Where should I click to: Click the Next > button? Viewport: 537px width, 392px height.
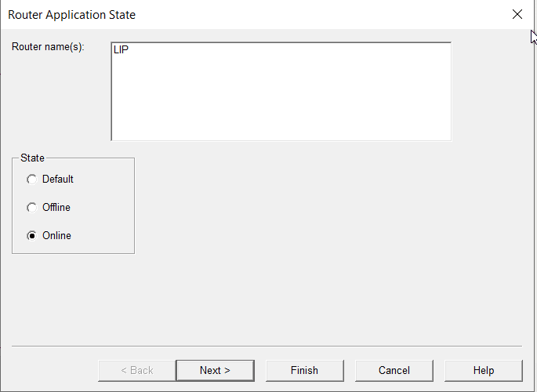pyautogui.click(x=215, y=370)
